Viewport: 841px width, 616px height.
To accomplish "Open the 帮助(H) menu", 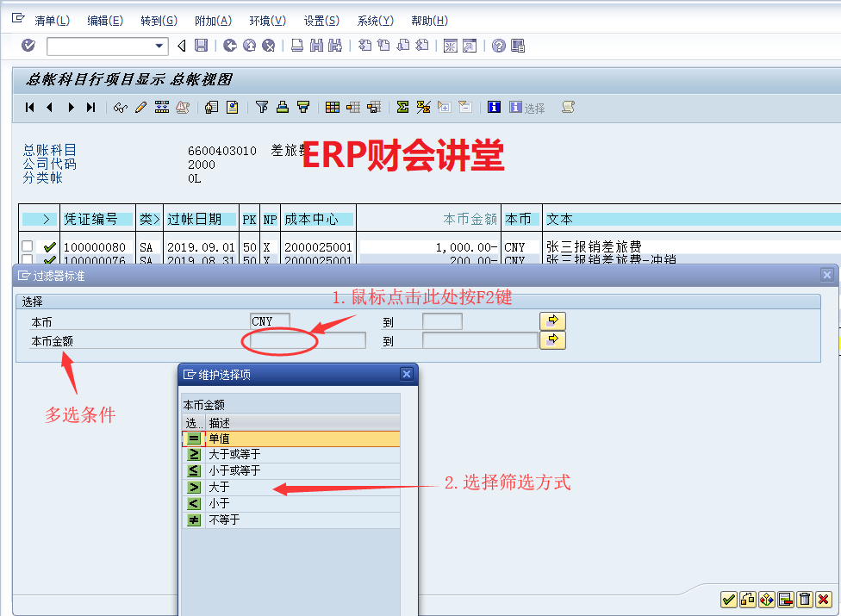I will pyautogui.click(x=429, y=21).
